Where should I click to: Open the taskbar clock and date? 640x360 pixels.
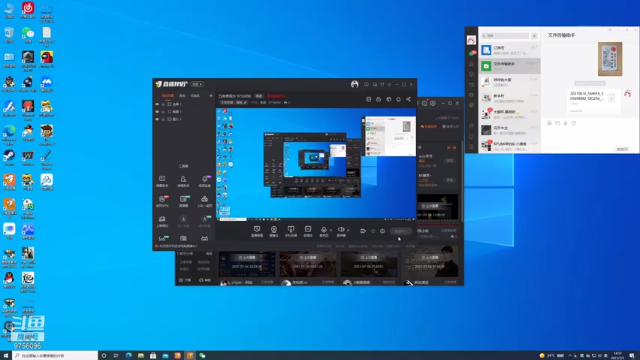(618, 356)
